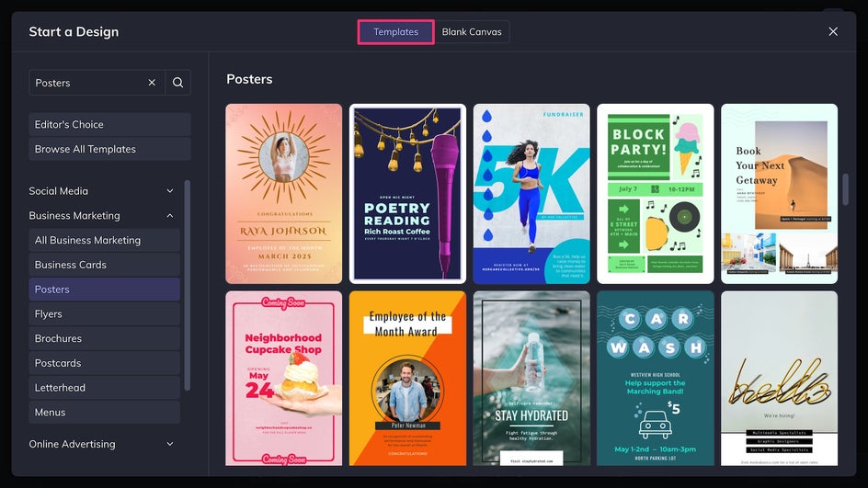Image resolution: width=868 pixels, height=488 pixels.
Task: Collapse the Business Marketing category chevron
Action: pos(170,216)
